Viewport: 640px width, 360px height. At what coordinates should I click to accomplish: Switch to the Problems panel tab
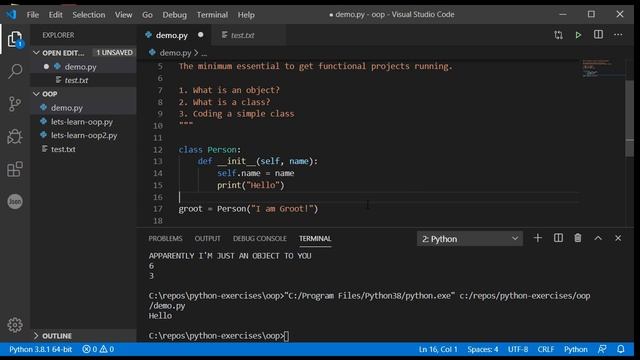pos(165,238)
